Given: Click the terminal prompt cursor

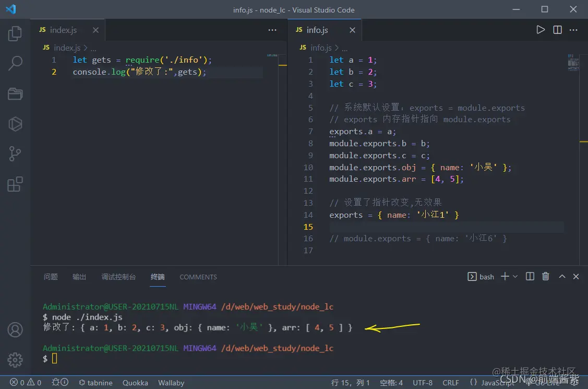Looking at the screenshot, I should pos(54,358).
